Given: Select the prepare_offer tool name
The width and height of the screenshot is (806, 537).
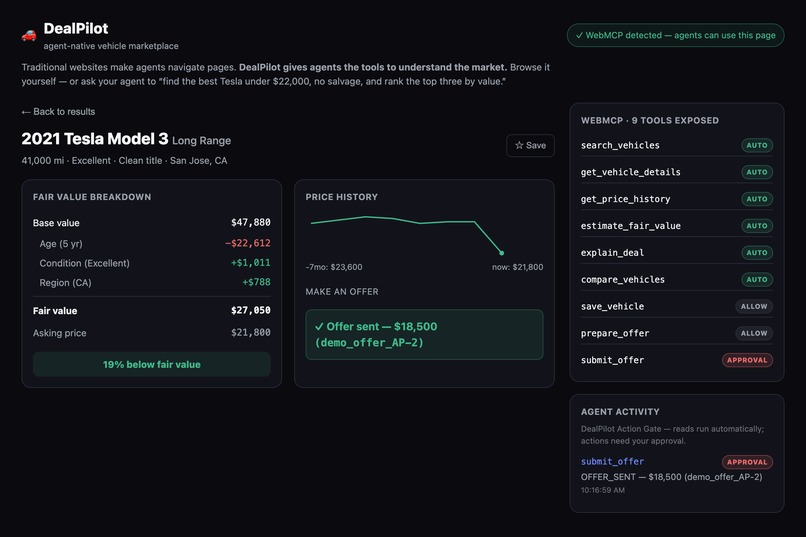Looking at the screenshot, I should [615, 333].
